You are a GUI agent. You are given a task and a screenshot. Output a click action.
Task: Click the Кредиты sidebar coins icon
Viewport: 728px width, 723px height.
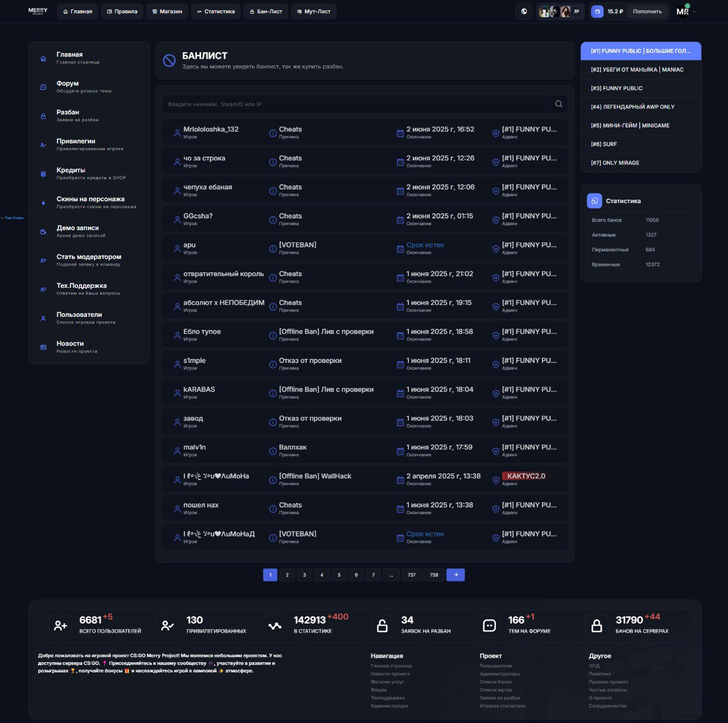[43, 174]
